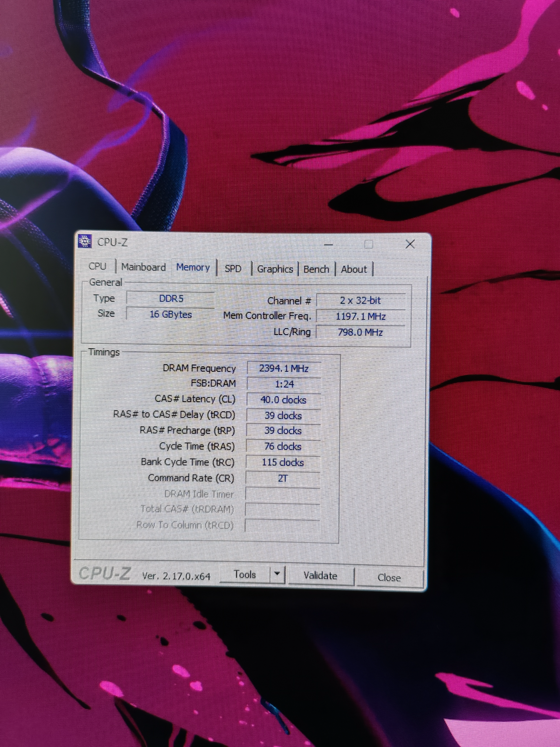560x747 pixels.
Task: Close CPU-Z with the X button
Action: point(410,244)
